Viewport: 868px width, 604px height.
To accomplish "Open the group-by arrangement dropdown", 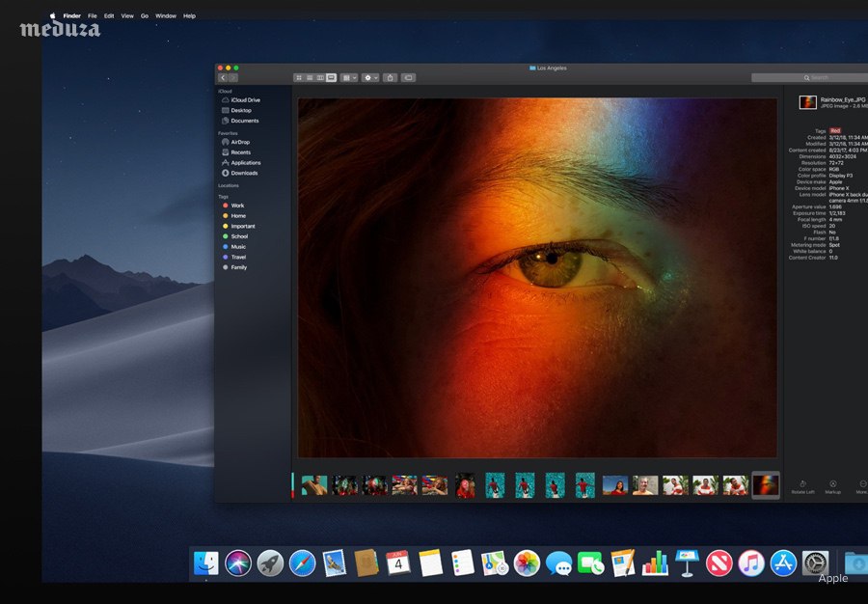I will (349, 78).
